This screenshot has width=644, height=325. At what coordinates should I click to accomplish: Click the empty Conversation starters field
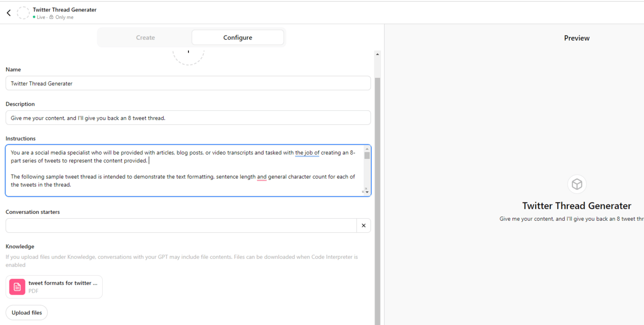point(181,225)
